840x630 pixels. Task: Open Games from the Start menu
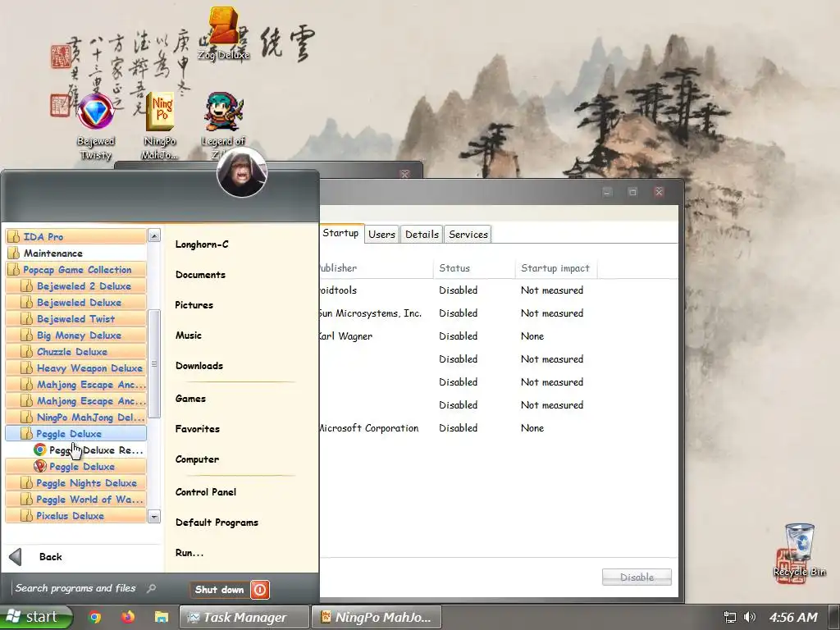click(190, 399)
